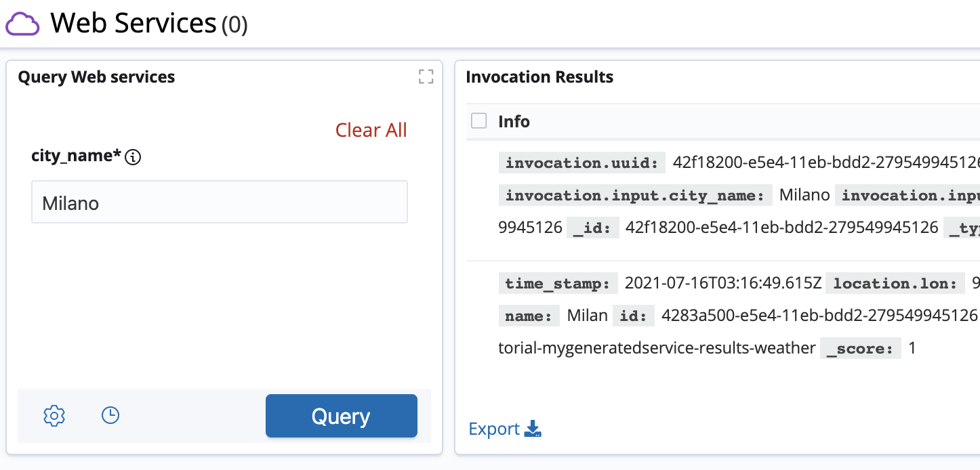Select the invocation.input.city_name field label
980x470 pixels.
coord(634,196)
